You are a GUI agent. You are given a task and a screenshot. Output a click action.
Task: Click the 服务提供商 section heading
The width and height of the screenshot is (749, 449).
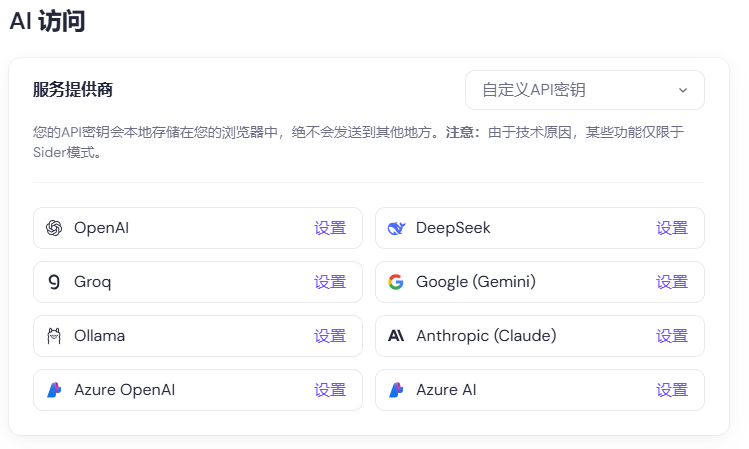[73, 90]
